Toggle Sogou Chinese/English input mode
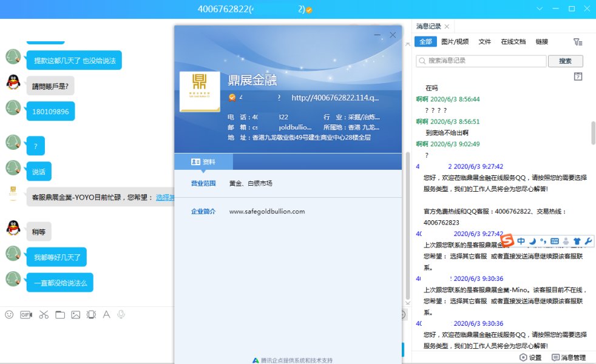 coord(521,241)
